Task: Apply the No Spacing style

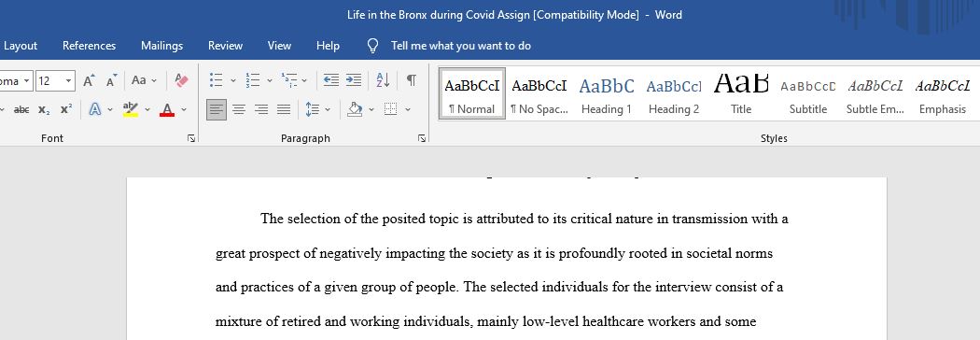Action: [539, 93]
